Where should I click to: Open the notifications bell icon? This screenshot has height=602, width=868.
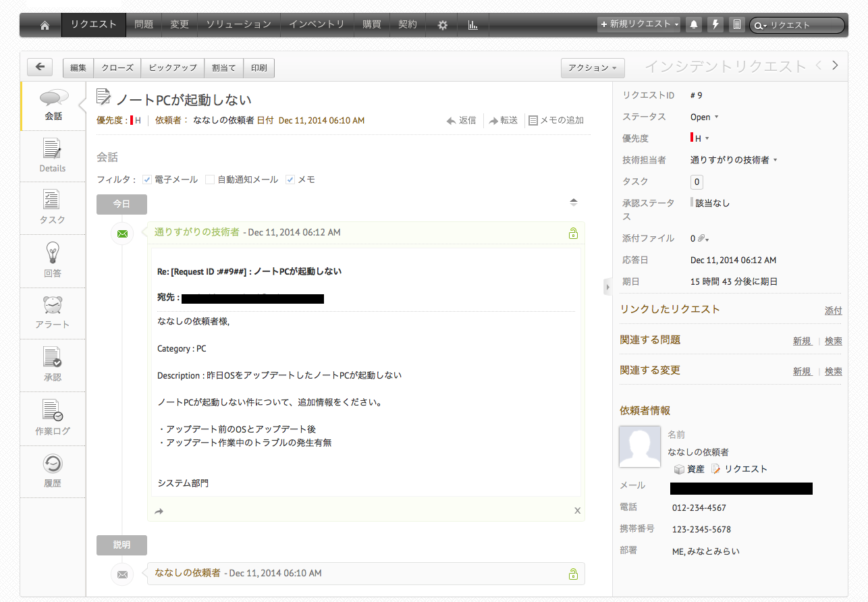pyautogui.click(x=693, y=25)
